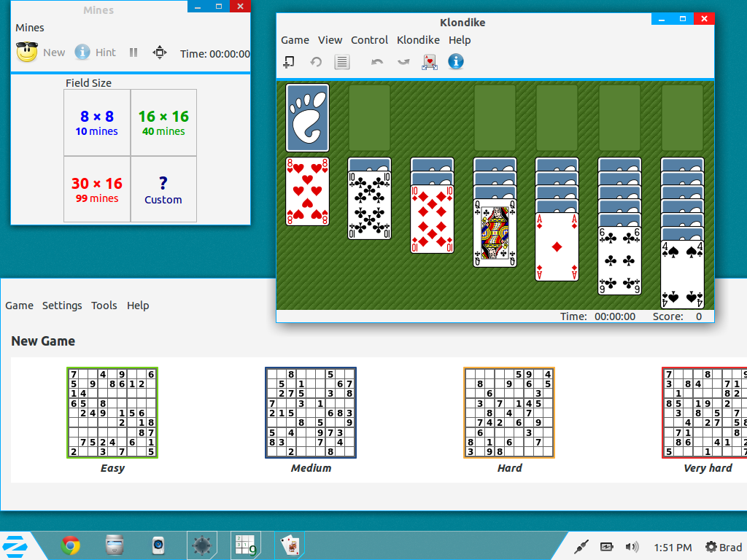The image size is (747, 560).
Task: Restart the Klondike game with the restart icon
Action: tap(316, 62)
